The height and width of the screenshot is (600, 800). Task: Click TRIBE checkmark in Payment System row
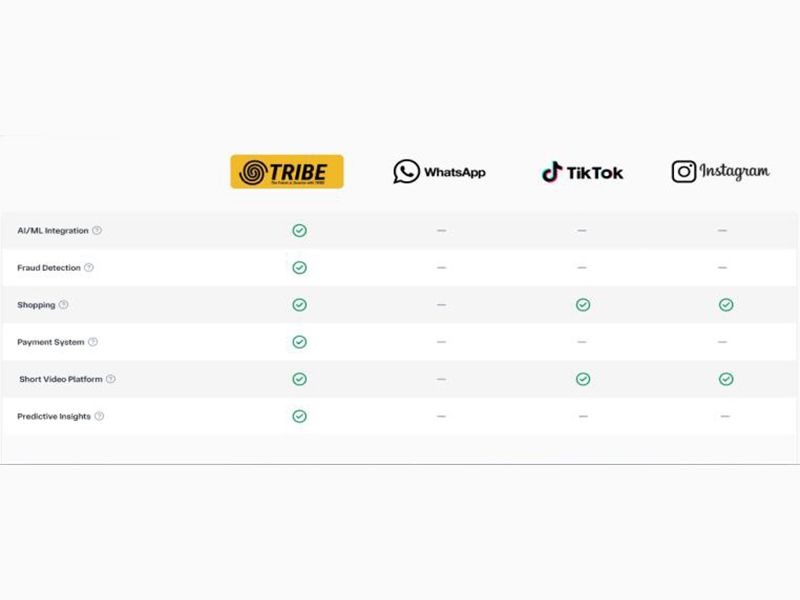[x=299, y=342]
